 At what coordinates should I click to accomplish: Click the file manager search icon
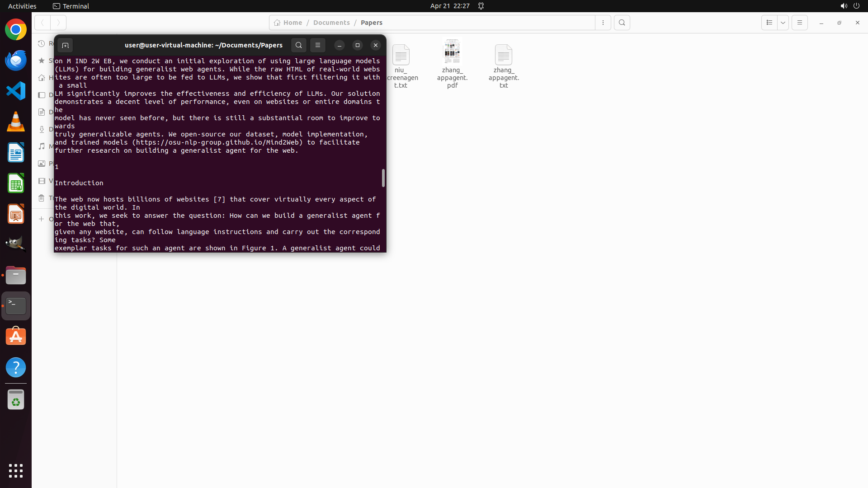(622, 23)
